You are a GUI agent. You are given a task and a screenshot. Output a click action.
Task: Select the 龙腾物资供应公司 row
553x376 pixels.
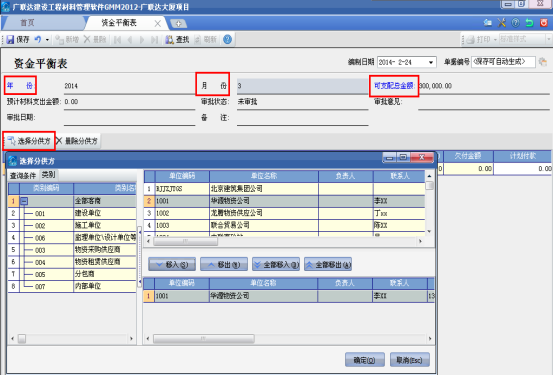tap(285, 213)
